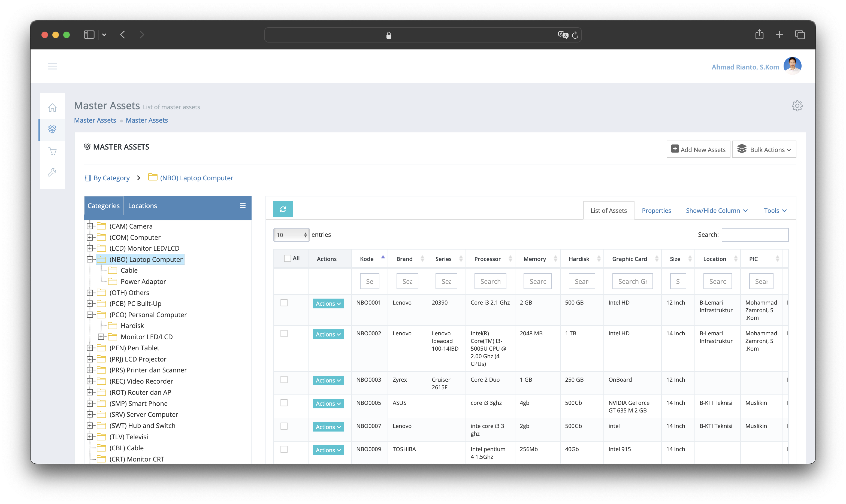Open the Home dashboard icon in sidebar

coord(52,107)
